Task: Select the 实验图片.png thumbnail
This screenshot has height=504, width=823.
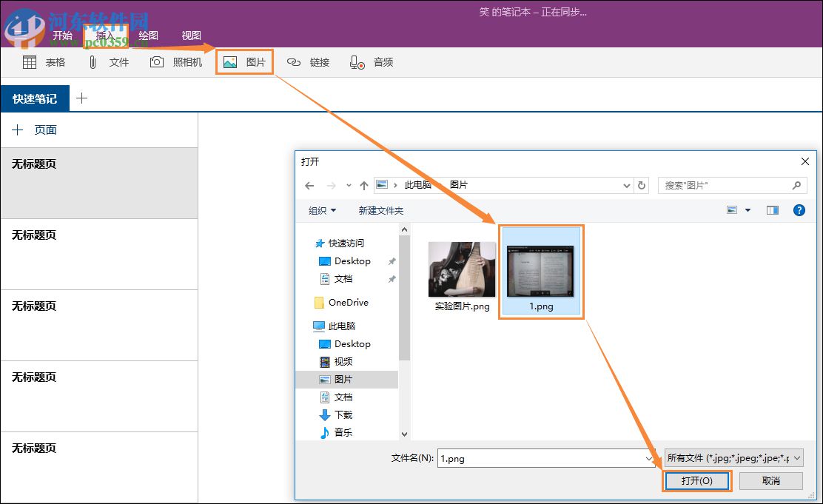Action: tap(462, 270)
